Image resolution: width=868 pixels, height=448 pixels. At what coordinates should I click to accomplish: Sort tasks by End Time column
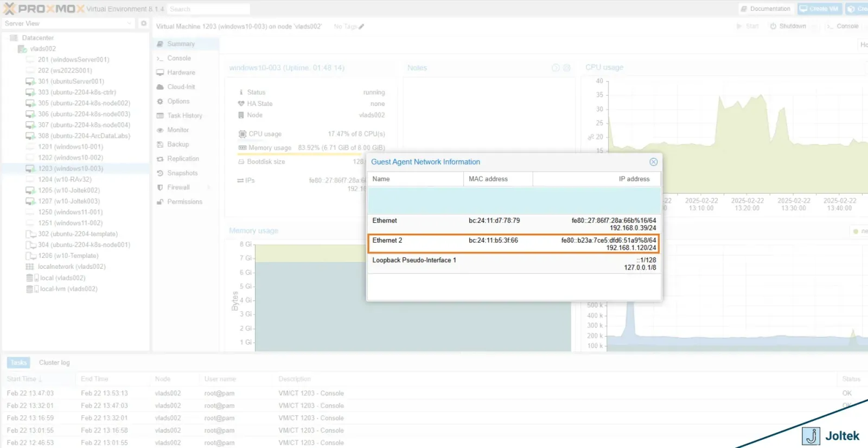(114, 379)
